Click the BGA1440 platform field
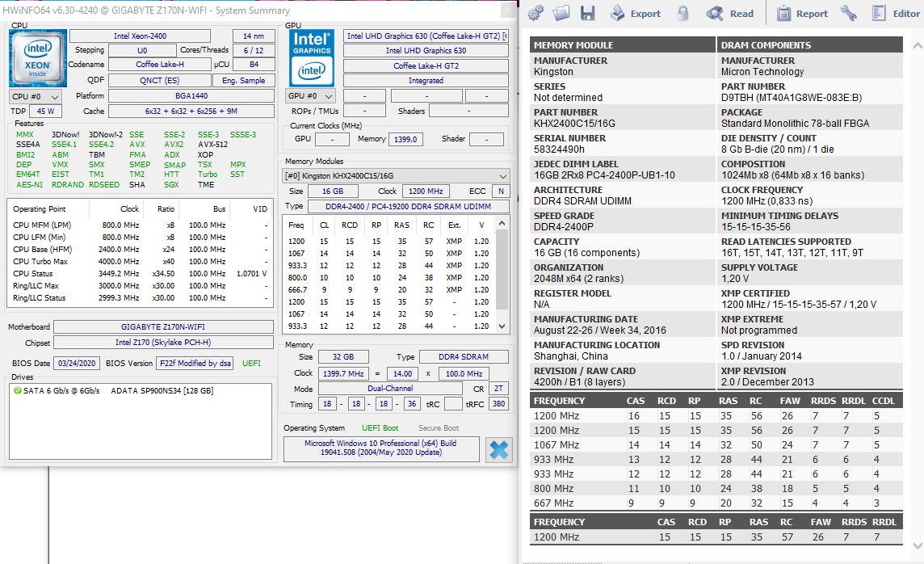This screenshot has height=564, width=924. tap(191, 95)
